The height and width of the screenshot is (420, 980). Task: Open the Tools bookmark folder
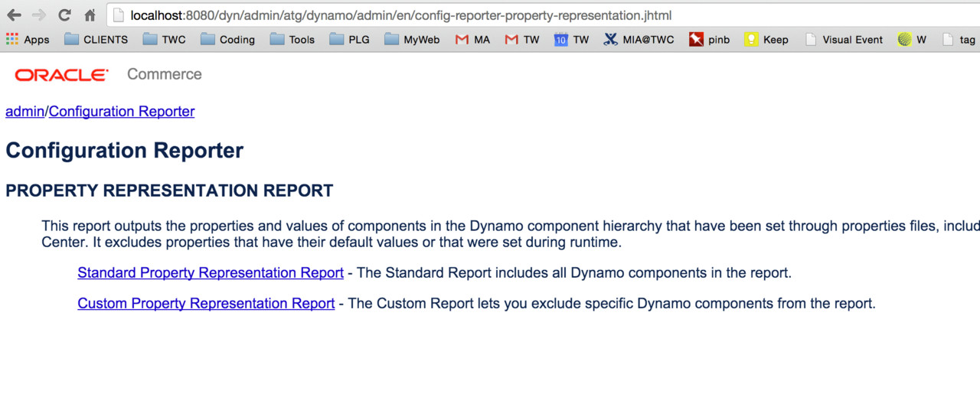point(292,40)
